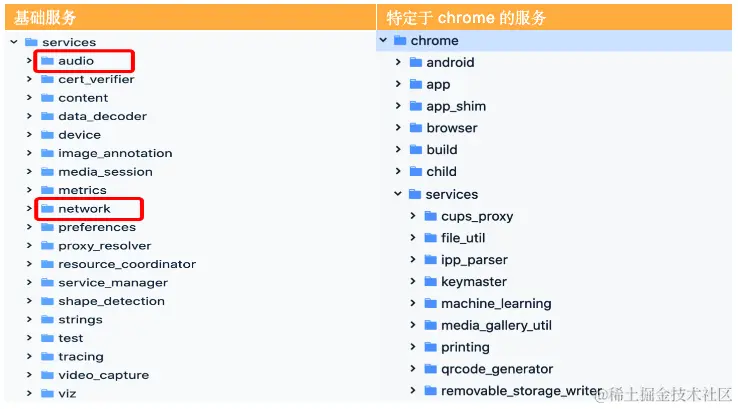Expand the data_decoder folder
The image size is (738, 409).
pyautogui.click(x=30, y=116)
